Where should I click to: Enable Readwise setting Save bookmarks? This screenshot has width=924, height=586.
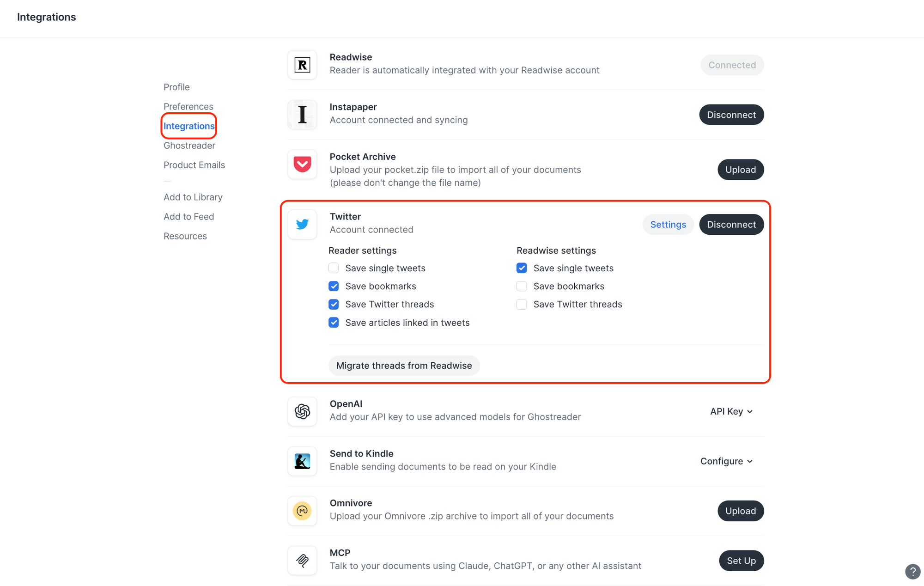522,286
